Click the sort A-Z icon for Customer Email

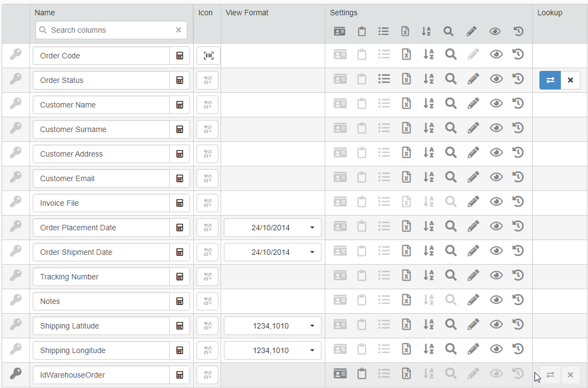pos(428,177)
